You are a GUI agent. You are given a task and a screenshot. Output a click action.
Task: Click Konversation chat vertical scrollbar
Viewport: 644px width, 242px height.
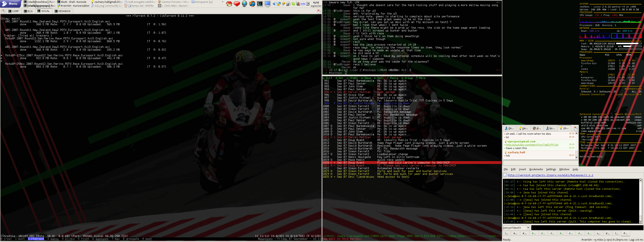[x=640, y=200]
